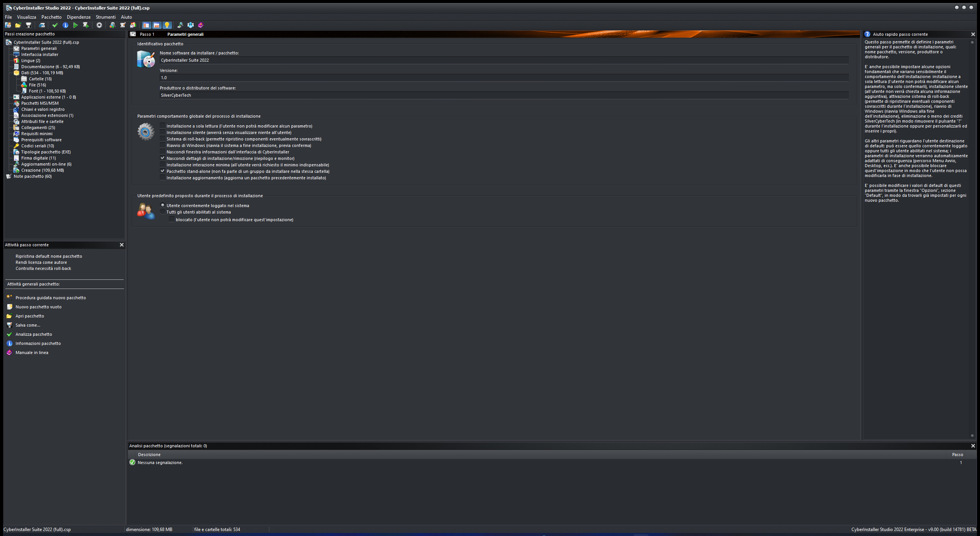Select Firma digitale (11) tree item
Viewport: 980px width, 536px height.
(38, 158)
